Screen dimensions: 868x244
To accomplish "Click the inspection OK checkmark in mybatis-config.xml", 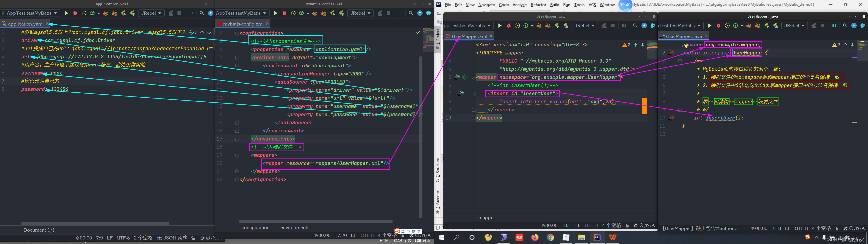I will click(x=418, y=32).
